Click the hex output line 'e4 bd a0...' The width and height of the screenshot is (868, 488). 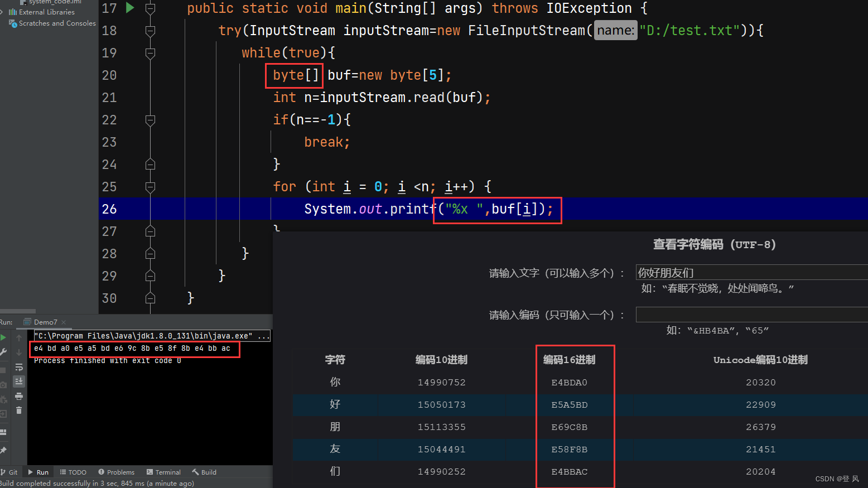click(132, 348)
